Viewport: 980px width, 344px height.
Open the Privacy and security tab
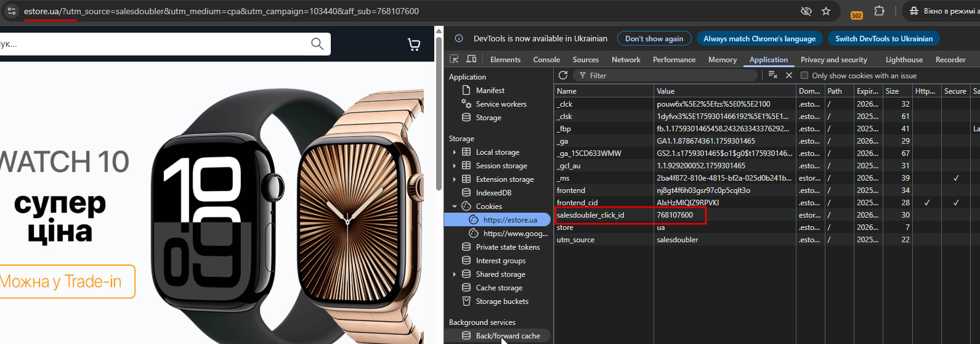833,60
